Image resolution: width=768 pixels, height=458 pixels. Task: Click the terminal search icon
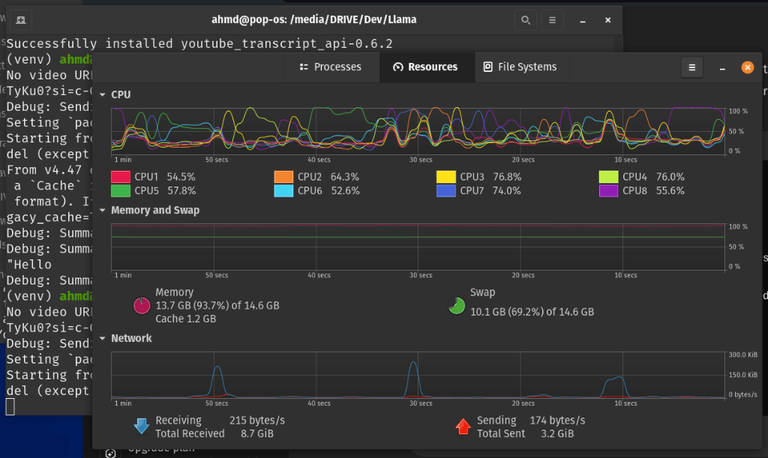(x=525, y=20)
